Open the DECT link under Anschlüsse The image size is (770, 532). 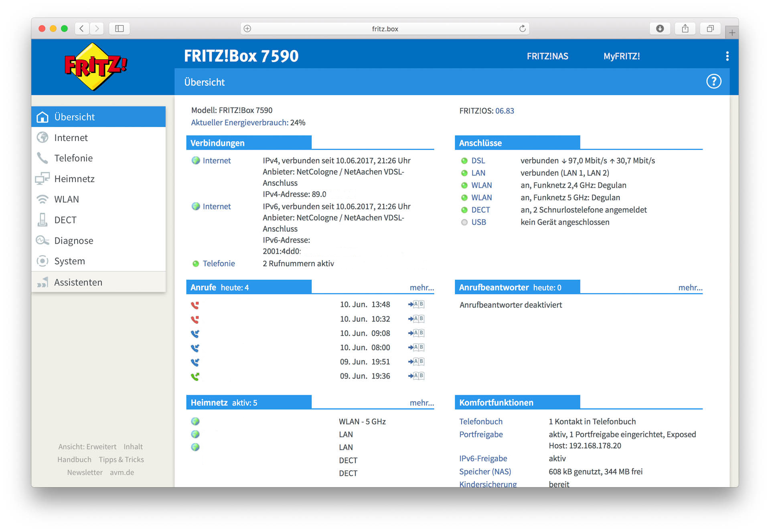coord(480,210)
